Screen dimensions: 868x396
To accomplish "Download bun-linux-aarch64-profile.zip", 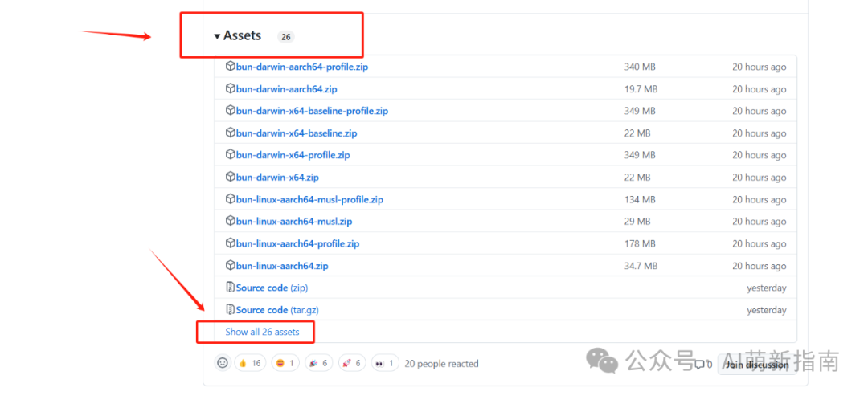I will pos(298,244).
